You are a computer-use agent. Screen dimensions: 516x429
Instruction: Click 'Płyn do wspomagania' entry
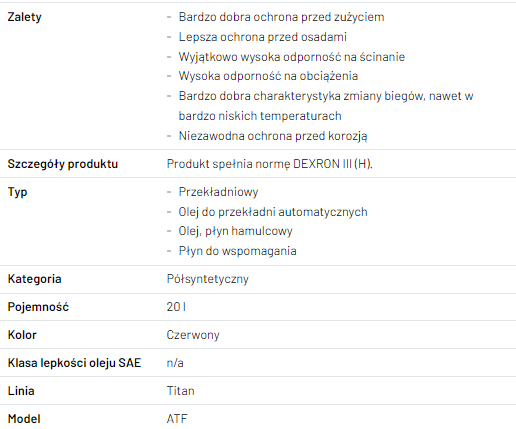coord(237,251)
